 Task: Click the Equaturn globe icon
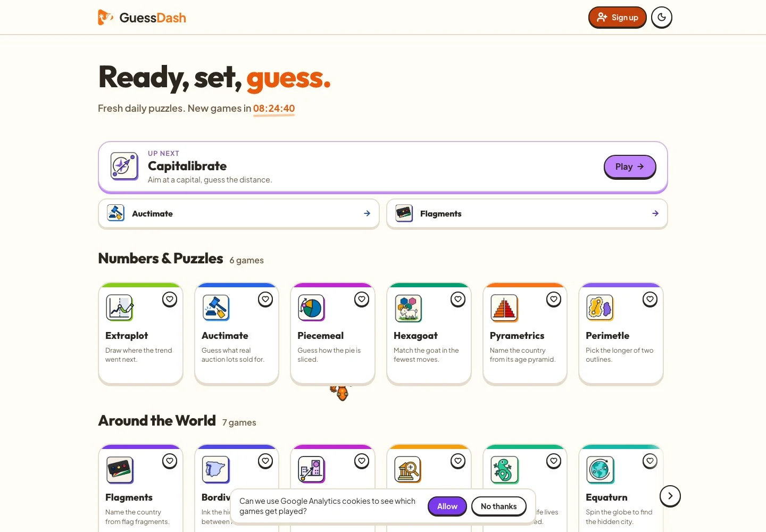point(600,470)
